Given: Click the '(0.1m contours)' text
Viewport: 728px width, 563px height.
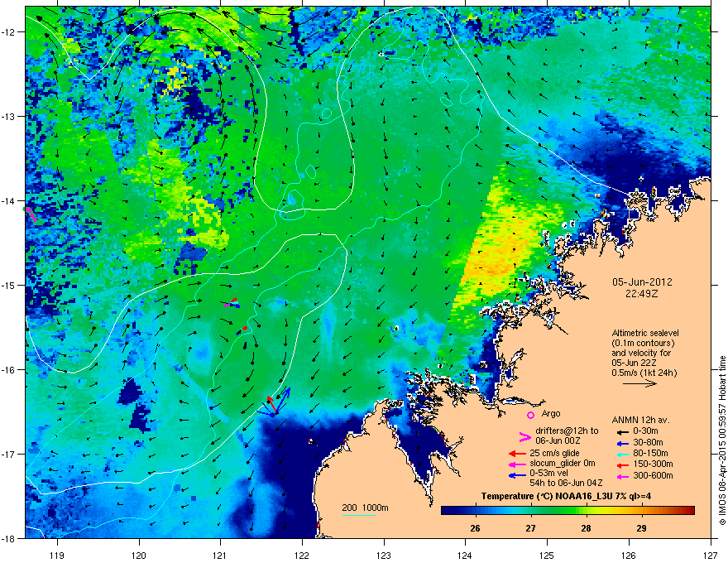Looking at the screenshot, I should 643,343.
